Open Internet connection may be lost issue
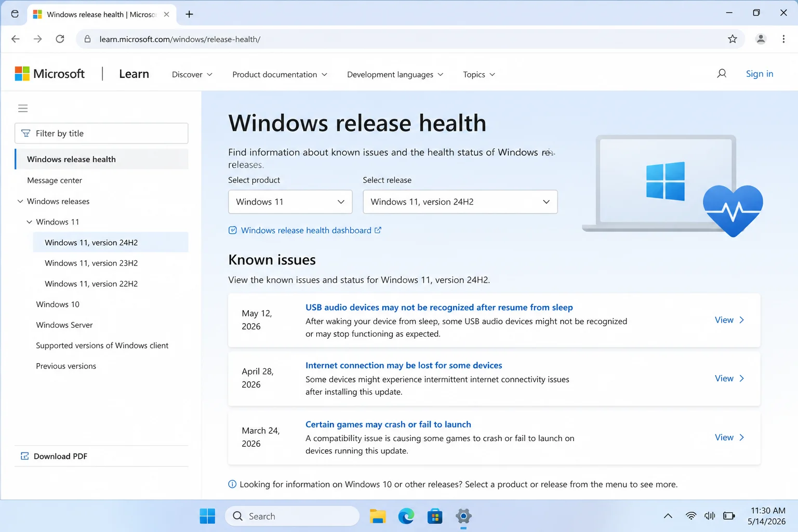 click(x=404, y=365)
